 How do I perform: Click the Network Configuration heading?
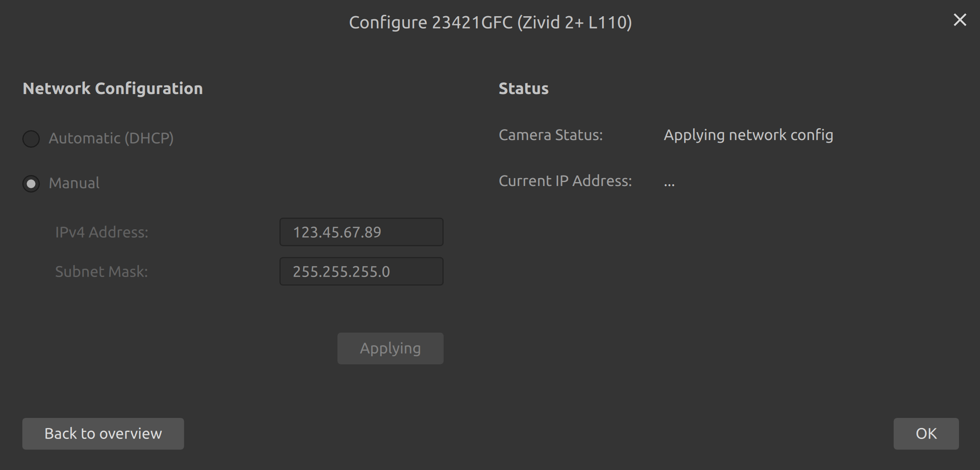tap(112, 88)
